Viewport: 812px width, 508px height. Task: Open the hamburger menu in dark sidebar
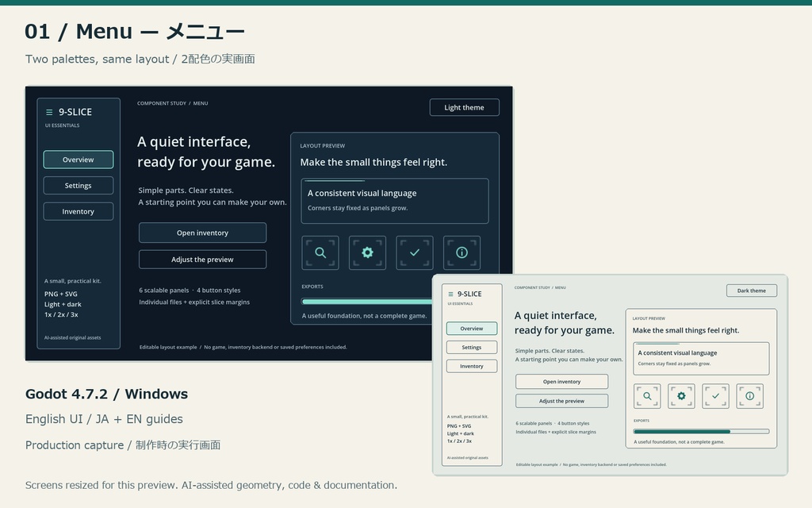point(49,112)
